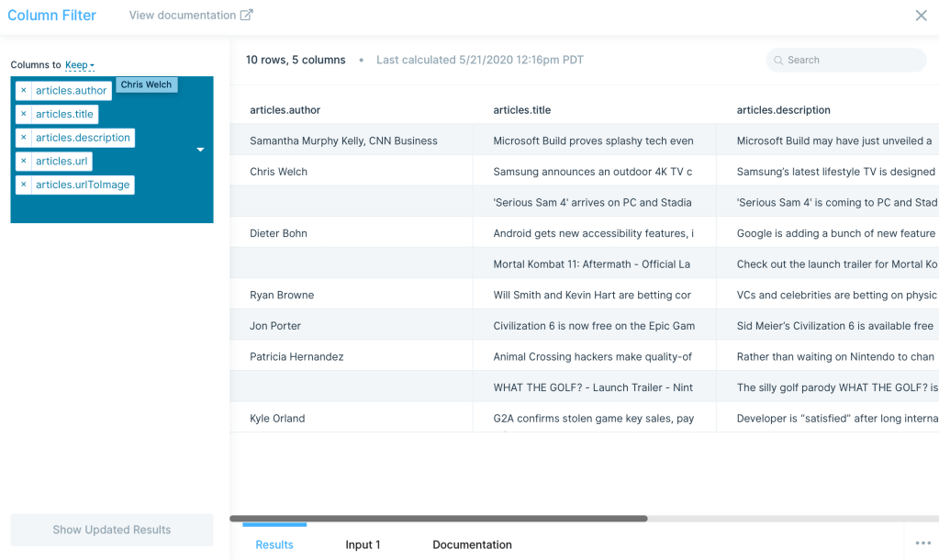
Task: Click the magnifier icon in the search box
Action: pyautogui.click(x=778, y=61)
